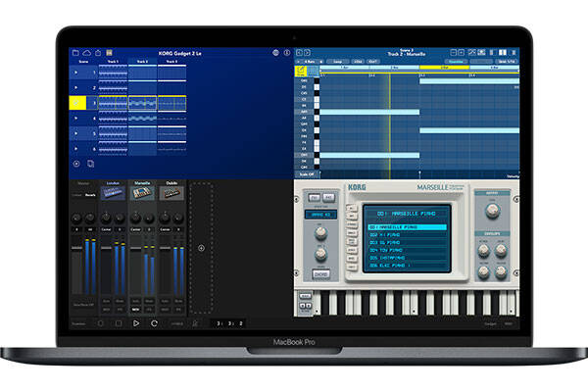This screenshot has height=392, width=588.
Task: Open the grid setting at toolbar's right end
Action: coord(507,62)
